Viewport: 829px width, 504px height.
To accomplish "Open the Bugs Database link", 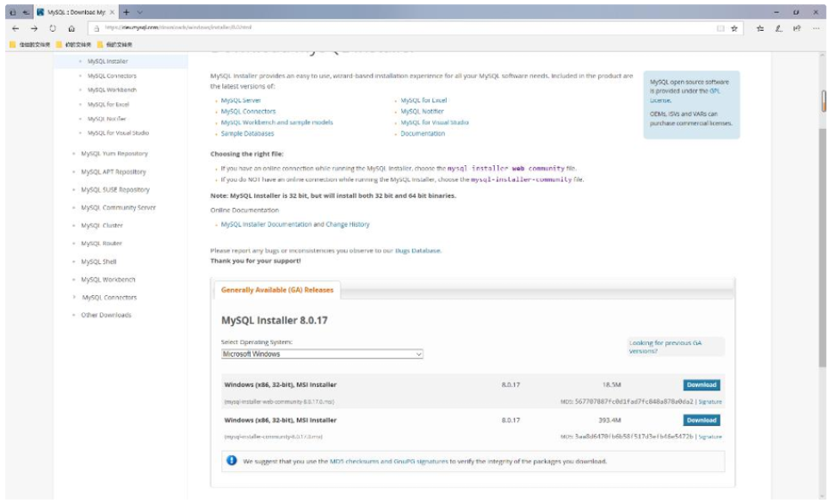I will (x=418, y=251).
